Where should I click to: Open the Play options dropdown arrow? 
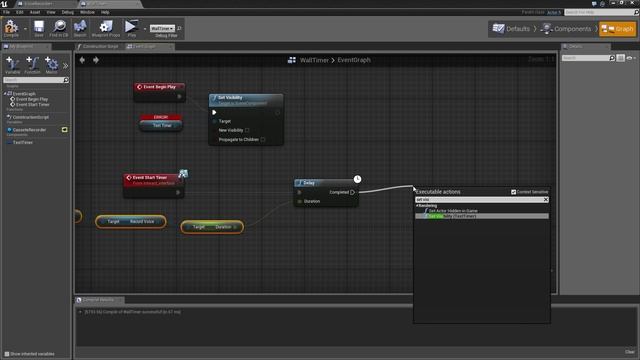click(144, 29)
